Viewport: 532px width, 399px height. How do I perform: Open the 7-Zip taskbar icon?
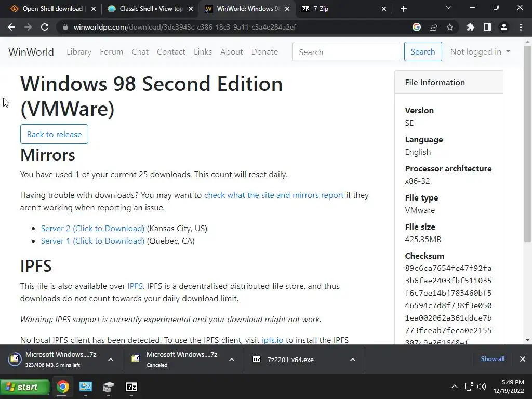coord(131,387)
